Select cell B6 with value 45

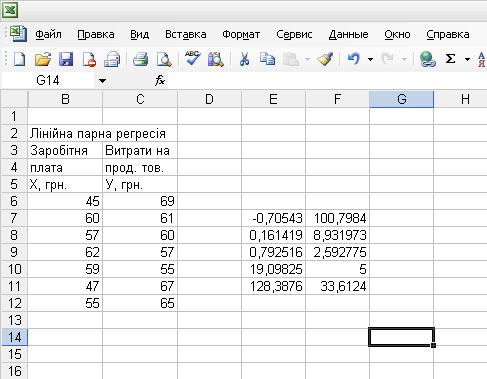(x=65, y=201)
